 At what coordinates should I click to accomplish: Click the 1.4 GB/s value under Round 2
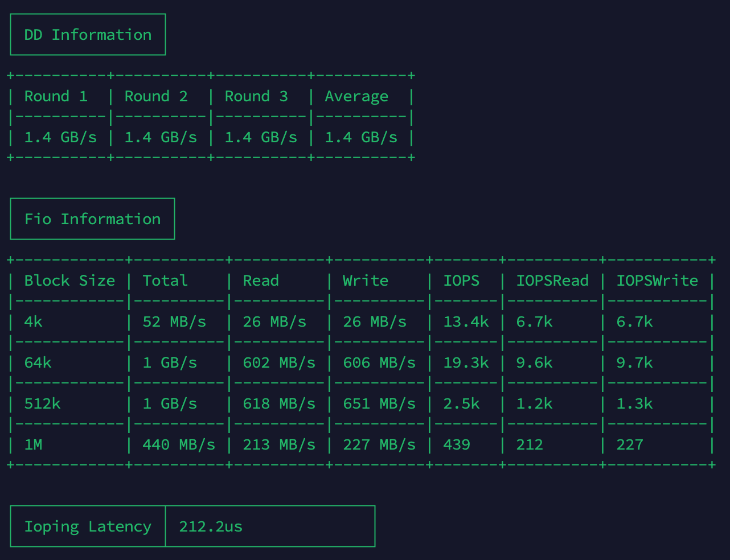(x=161, y=137)
